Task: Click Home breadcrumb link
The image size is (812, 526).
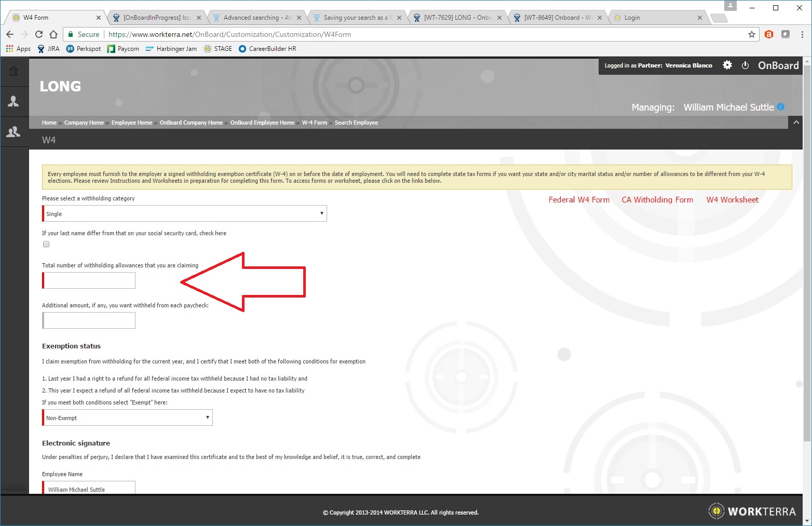Action: coord(49,123)
